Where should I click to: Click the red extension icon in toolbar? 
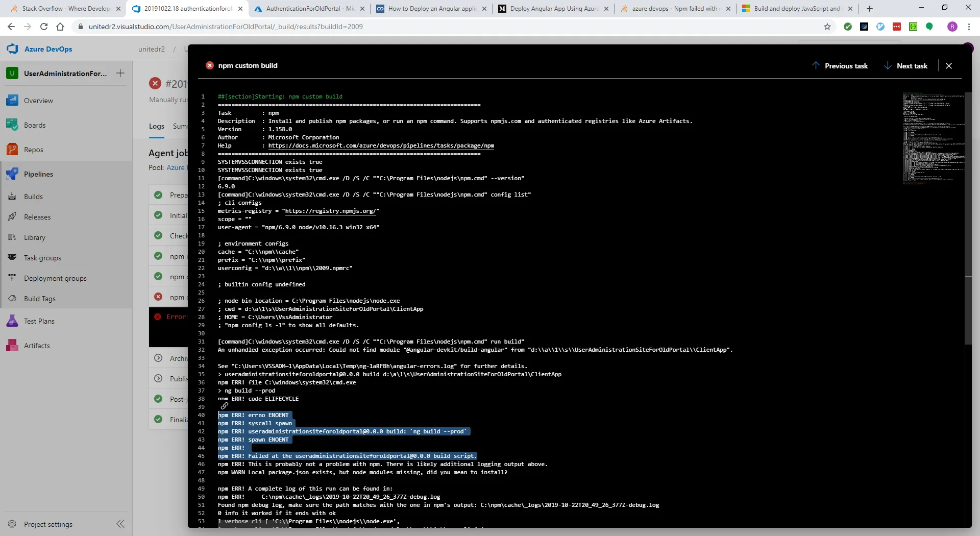897,27
